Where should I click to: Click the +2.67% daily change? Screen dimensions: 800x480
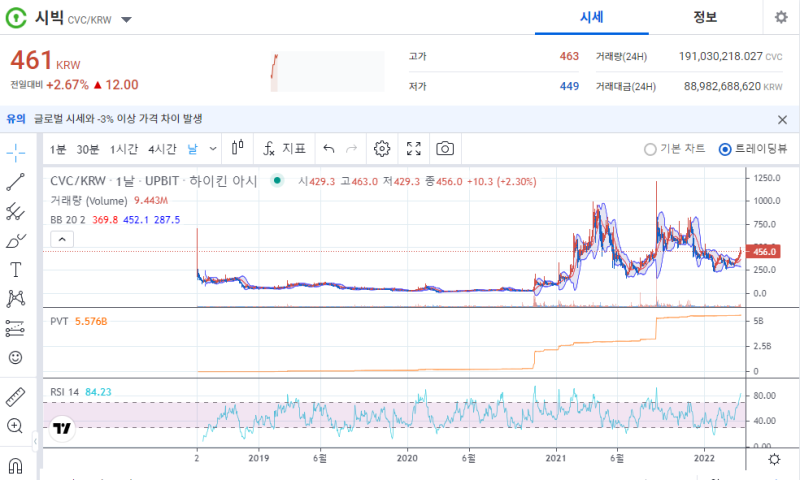pyautogui.click(x=67, y=85)
